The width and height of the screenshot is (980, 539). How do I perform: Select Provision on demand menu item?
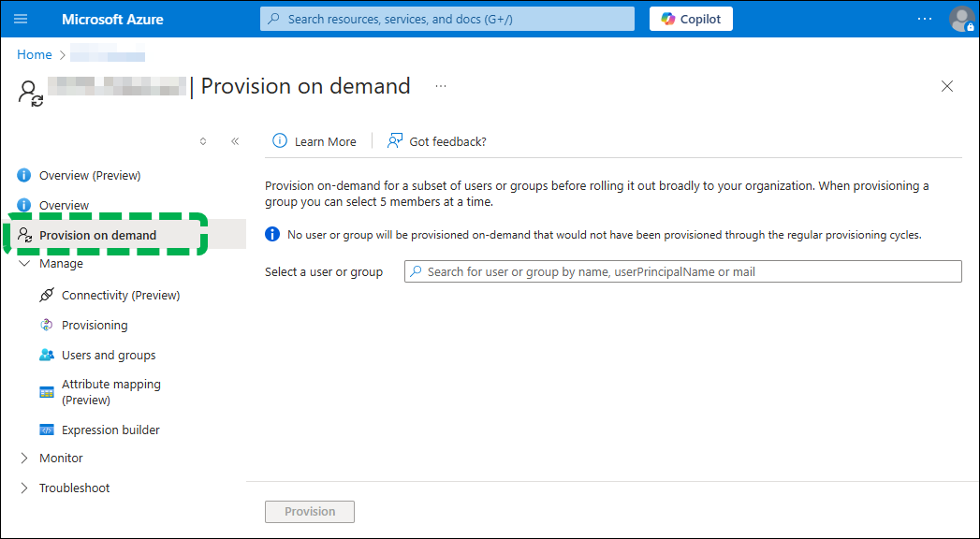[97, 235]
